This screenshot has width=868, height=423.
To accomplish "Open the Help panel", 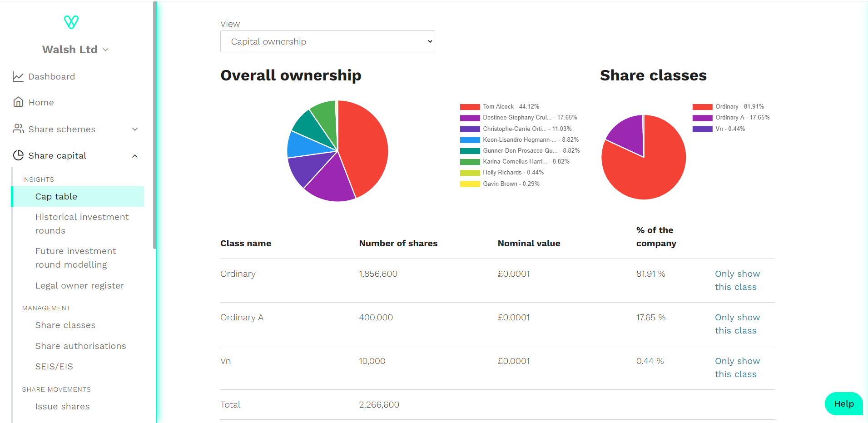I will click(843, 403).
